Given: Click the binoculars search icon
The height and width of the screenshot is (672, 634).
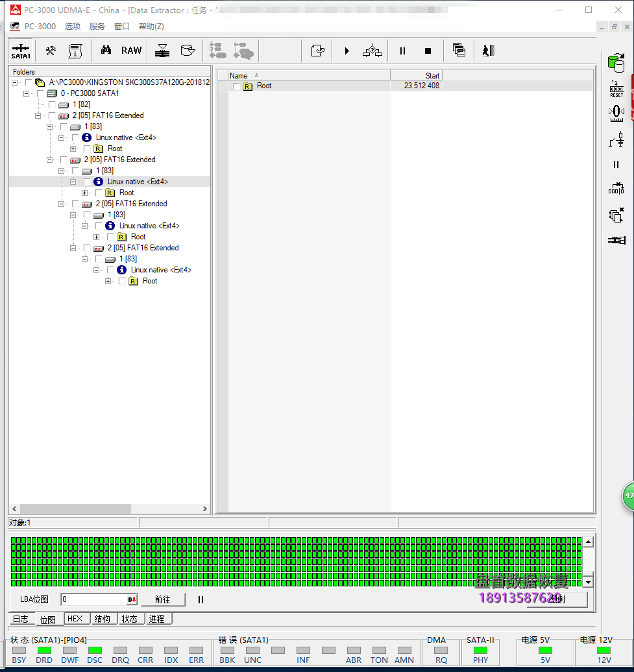Looking at the screenshot, I should [x=106, y=51].
